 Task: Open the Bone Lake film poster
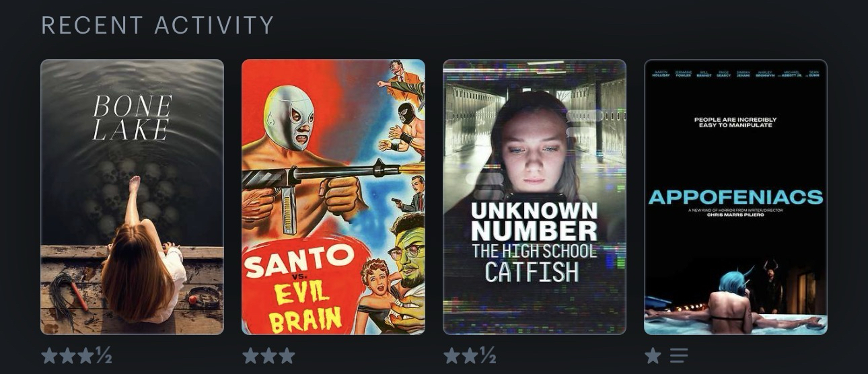(x=132, y=197)
